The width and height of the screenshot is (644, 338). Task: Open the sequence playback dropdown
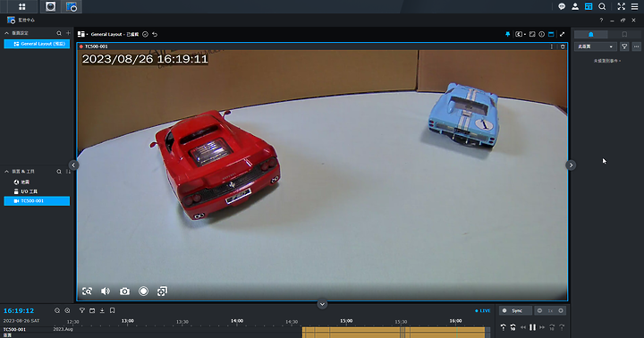click(521, 35)
